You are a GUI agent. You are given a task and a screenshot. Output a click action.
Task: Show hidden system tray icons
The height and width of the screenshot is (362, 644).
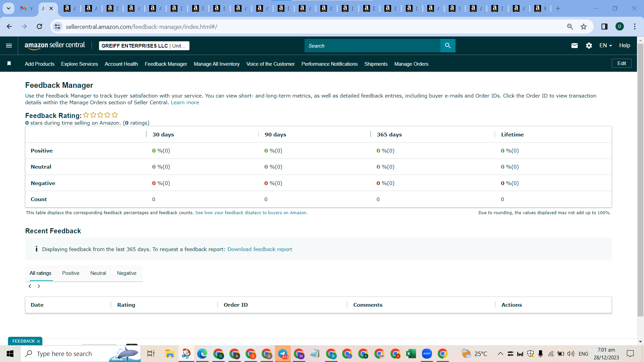[500, 354]
